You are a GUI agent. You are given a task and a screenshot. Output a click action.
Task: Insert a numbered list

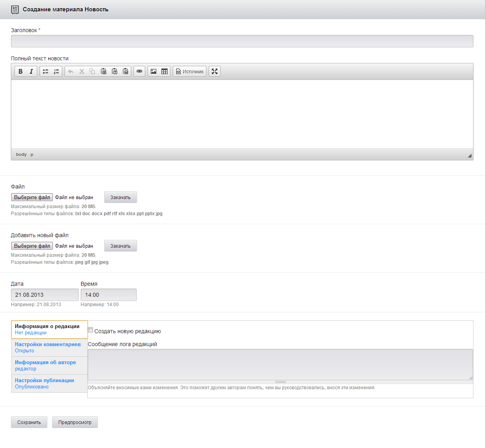[56, 71]
